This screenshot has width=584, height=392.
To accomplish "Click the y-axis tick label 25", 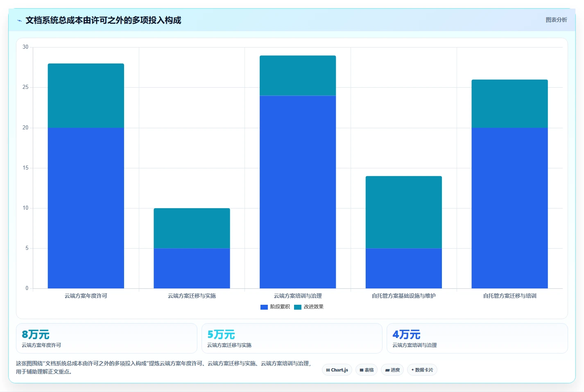I will click(x=25, y=87).
